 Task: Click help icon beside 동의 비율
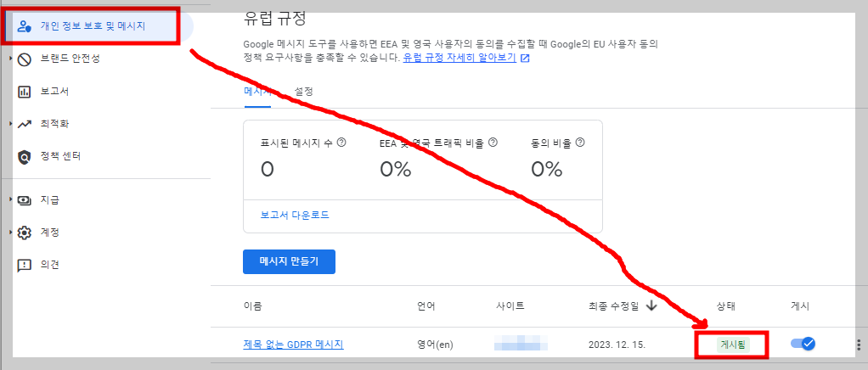580,143
